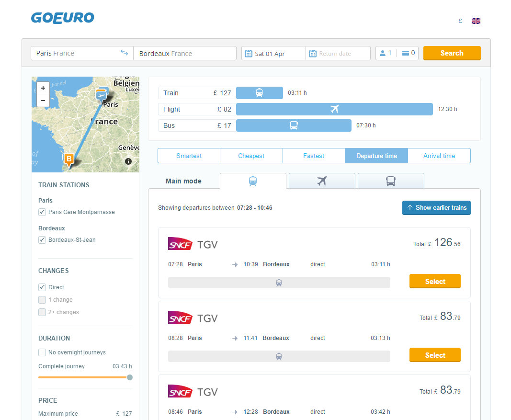
Task: Click the 03:42 h duration text
Action: [380, 411]
